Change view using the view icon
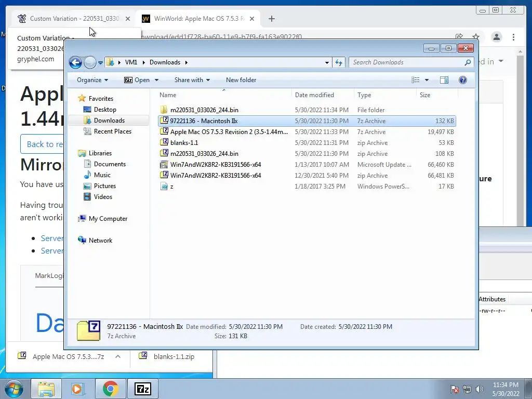Viewport: 532px width, 399px height. (415, 80)
